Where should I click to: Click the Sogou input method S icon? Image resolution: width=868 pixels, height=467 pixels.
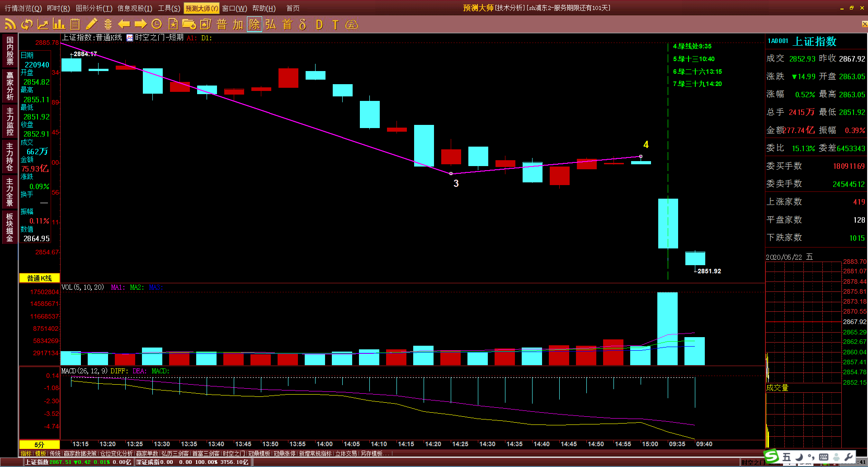tap(771, 456)
